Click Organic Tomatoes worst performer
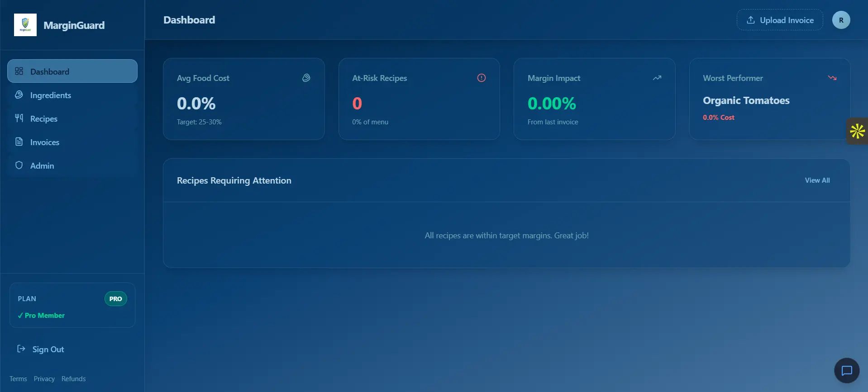 pos(746,100)
